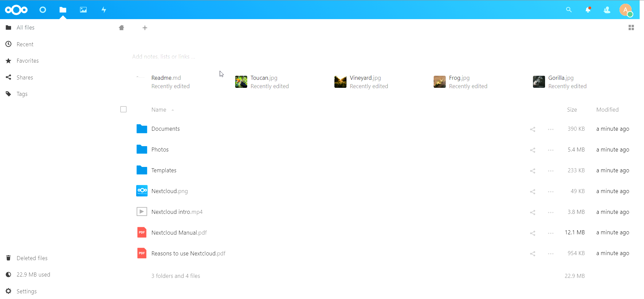Open Gorilla.jpg thumbnail
The image size is (644, 299).
point(539,82)
